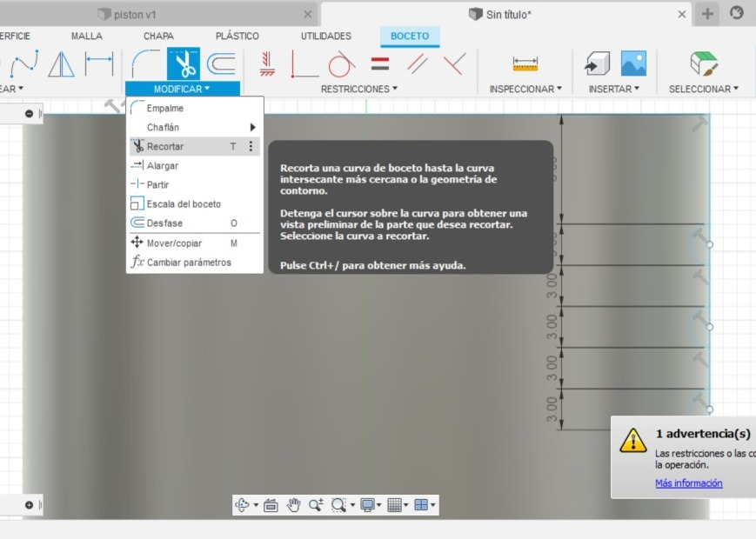
Task: Apply the Equal constraint icon
Action: click(380, 63)
